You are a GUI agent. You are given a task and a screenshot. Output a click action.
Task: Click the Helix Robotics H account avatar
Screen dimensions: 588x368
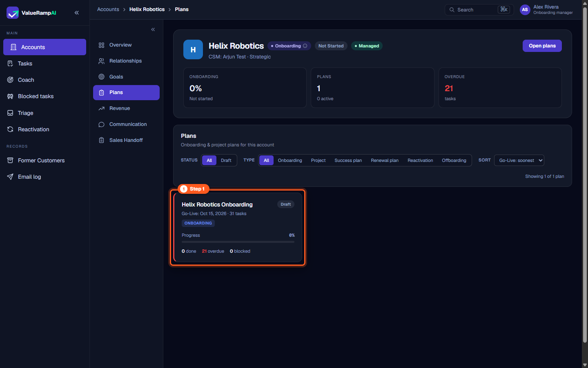tap(193, 49)
